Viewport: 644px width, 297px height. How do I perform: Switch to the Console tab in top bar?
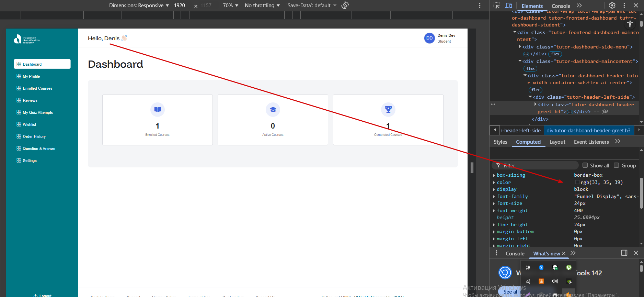(x=561, y=6)
